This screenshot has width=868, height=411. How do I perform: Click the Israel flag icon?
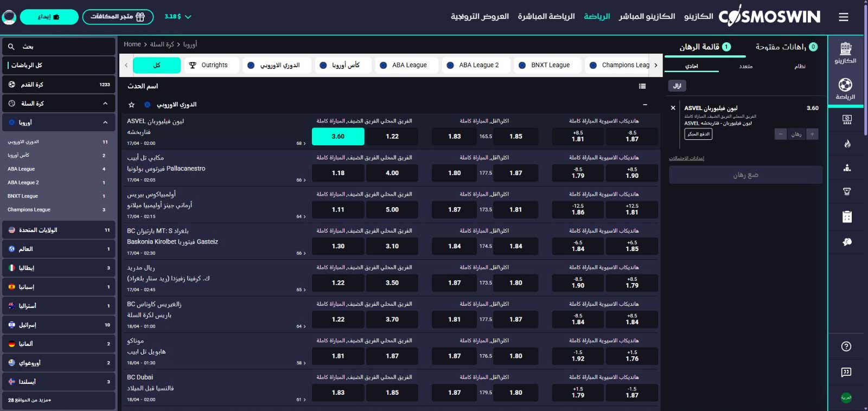point(12,325)
